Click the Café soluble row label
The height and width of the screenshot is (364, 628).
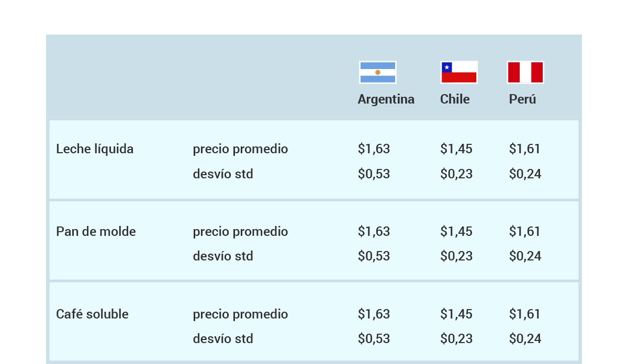click(92, 314)
